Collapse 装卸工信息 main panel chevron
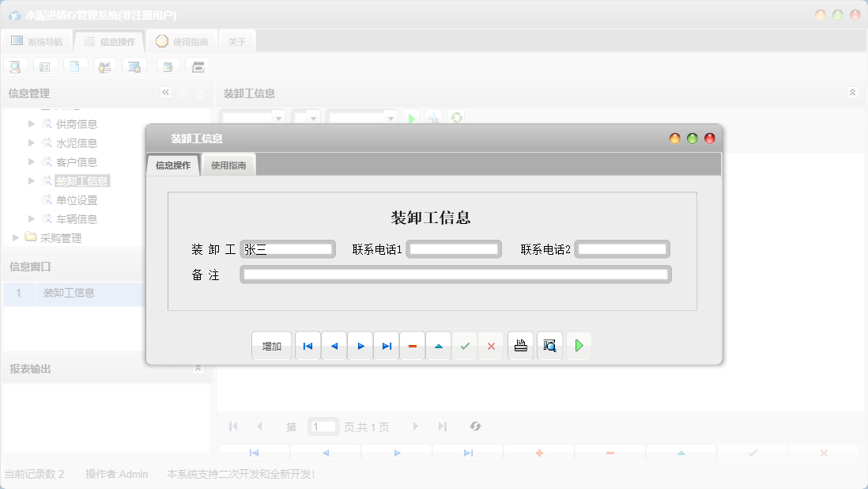 click(852, 93)
